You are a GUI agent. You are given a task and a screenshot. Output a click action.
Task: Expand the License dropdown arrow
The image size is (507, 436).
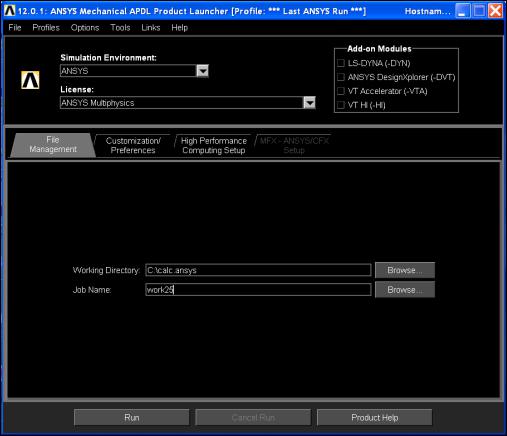click(309, 103)
